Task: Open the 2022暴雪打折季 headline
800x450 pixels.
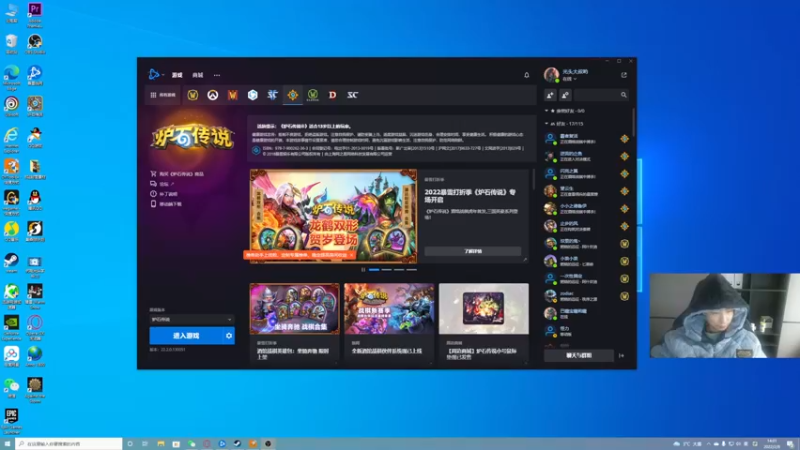Action: click(x=470, y=196)
